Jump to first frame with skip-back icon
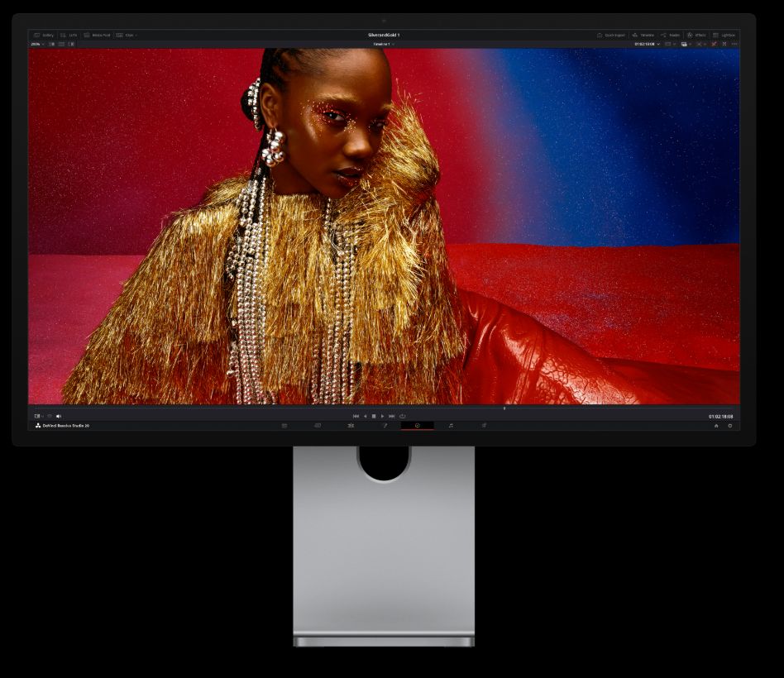784x678 pixels. 356,416
